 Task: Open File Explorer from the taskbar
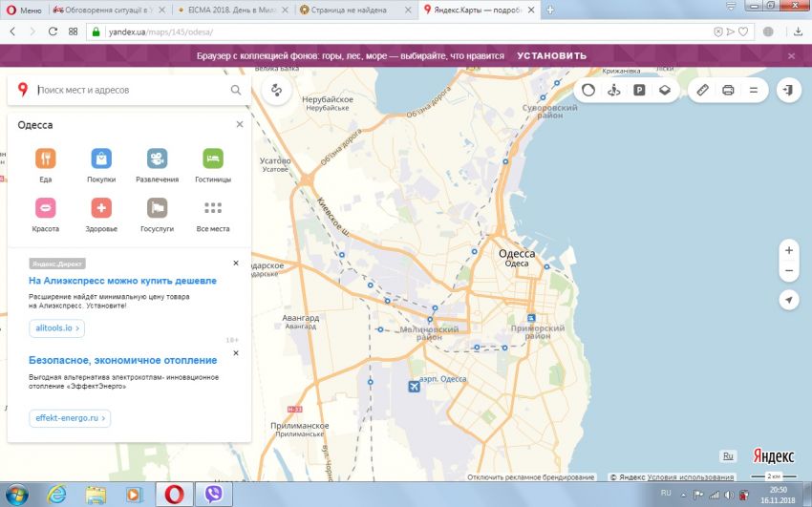[x=96, y=495]
